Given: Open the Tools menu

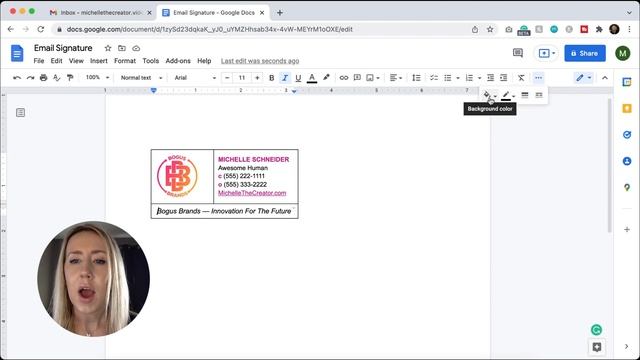Looking at the screenshot, I should pyautogui.click(x=151, y=61).
